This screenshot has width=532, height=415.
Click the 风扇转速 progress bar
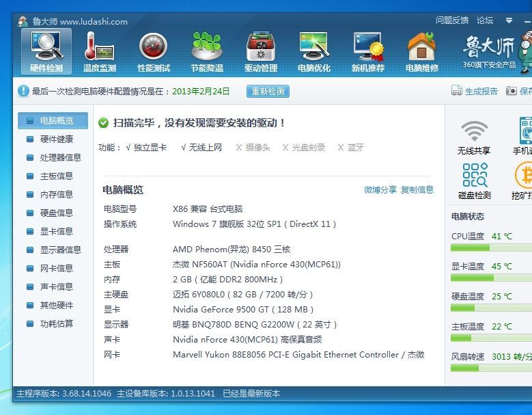click(491, 368)
